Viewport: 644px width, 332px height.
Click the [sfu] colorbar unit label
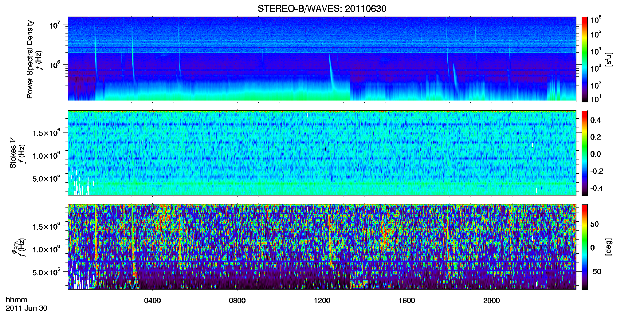tap(609, 59)
